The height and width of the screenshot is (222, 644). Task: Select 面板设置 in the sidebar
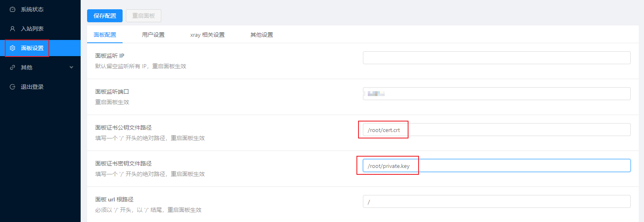point(40,48)
